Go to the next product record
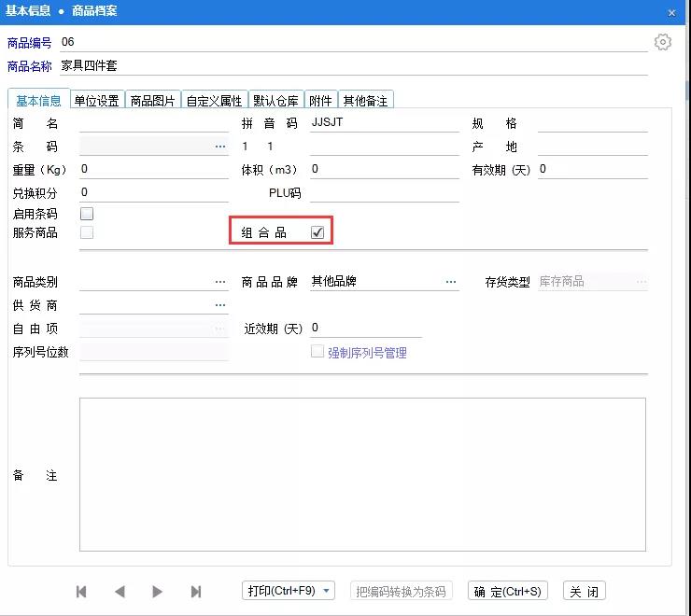Screen dimensions: 691x616 [x=157, y=591]
